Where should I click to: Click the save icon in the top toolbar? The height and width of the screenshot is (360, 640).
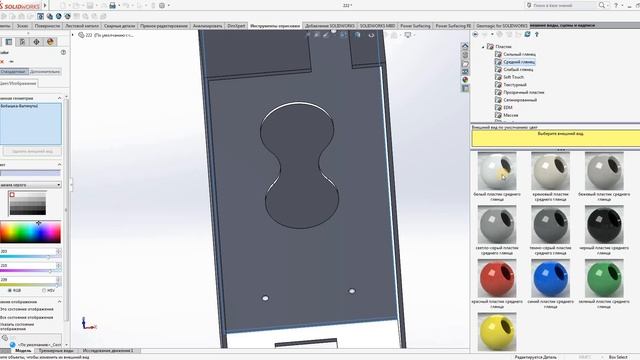(x=89, y=6)
